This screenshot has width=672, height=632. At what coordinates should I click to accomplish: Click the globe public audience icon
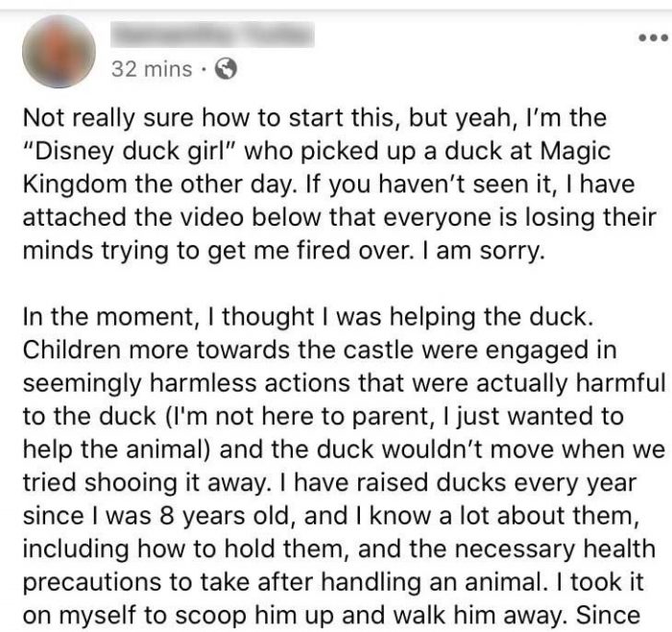coord(226,69)
